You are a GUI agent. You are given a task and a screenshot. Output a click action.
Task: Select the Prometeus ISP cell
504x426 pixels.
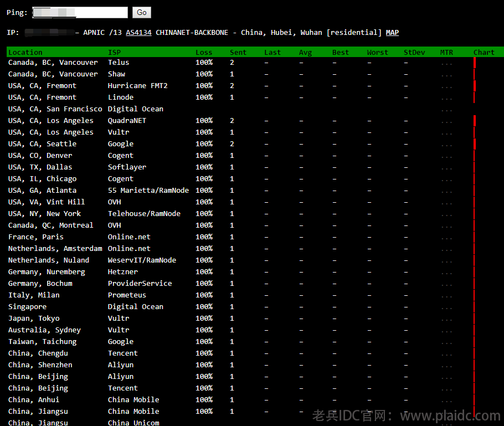point(127,295)
